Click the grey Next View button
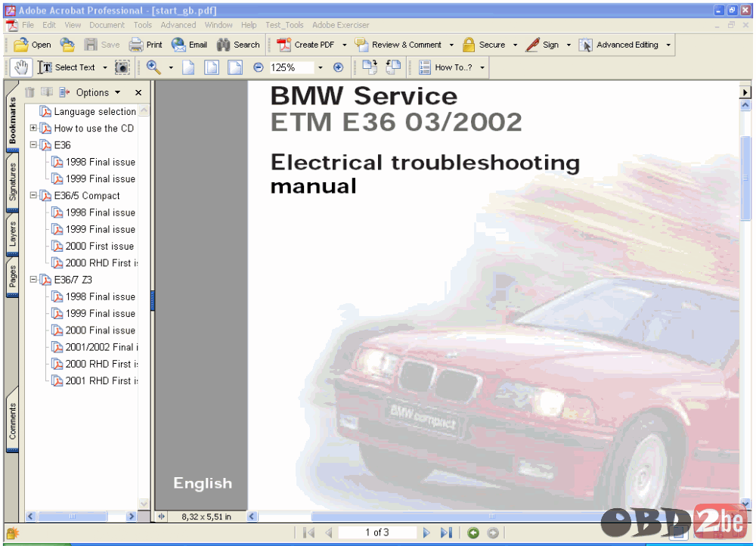Viewport: 756px width, 546px height. 493,532
